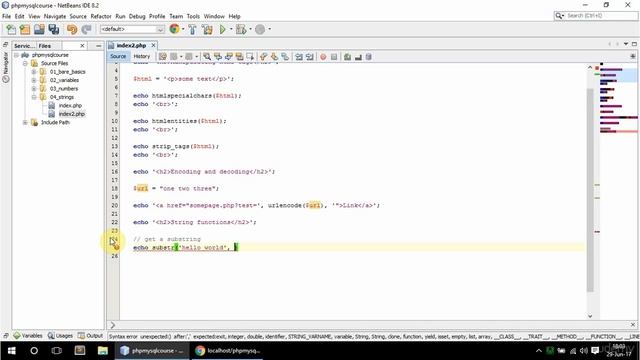Click Shift Line Right icon
This screenshot has height=360, width=640.
click(x=310, y=57)
